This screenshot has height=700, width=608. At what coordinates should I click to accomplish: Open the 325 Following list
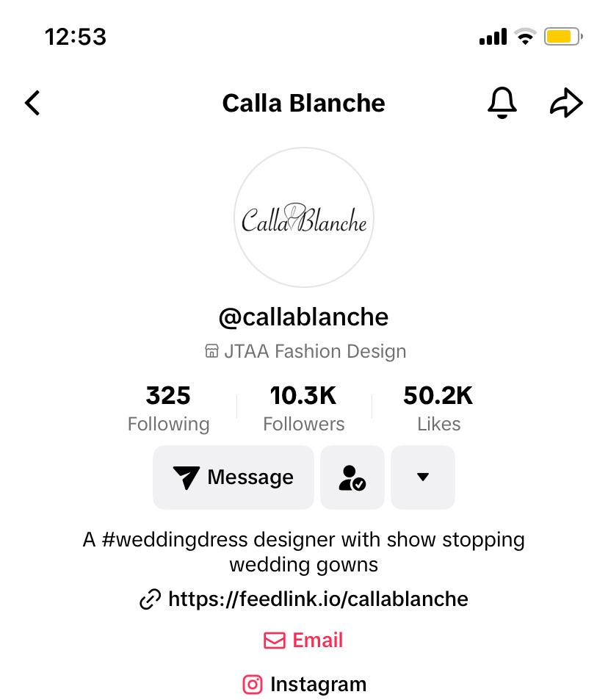click(168, 408)
